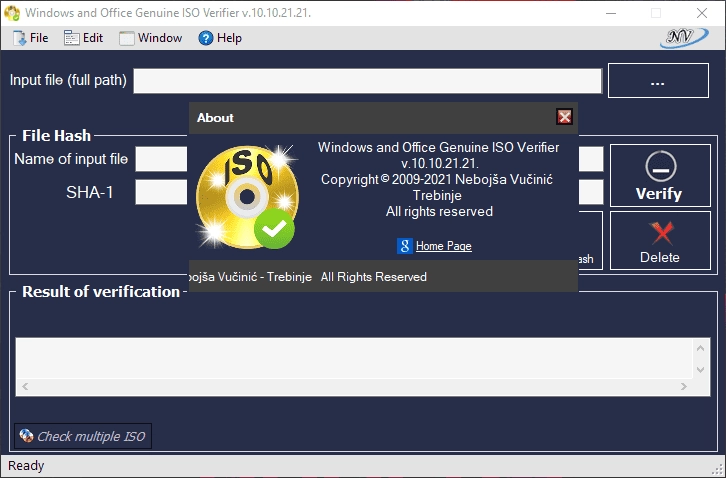Viewport: 726px width, 478px height.
Task: Minimize the ISO Verifier window
Action: pyautogui.click(x=611, y=13)
